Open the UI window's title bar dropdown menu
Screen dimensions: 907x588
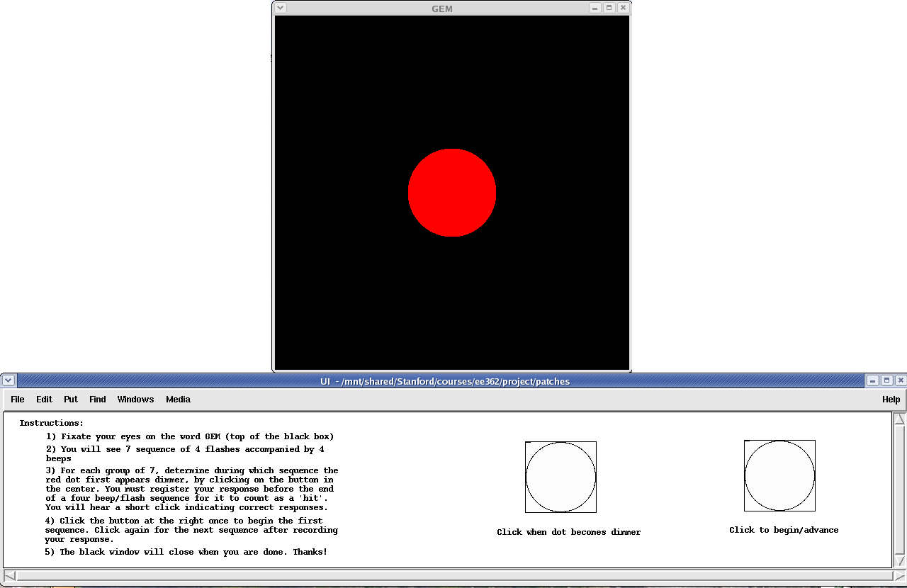coord(9,381)
